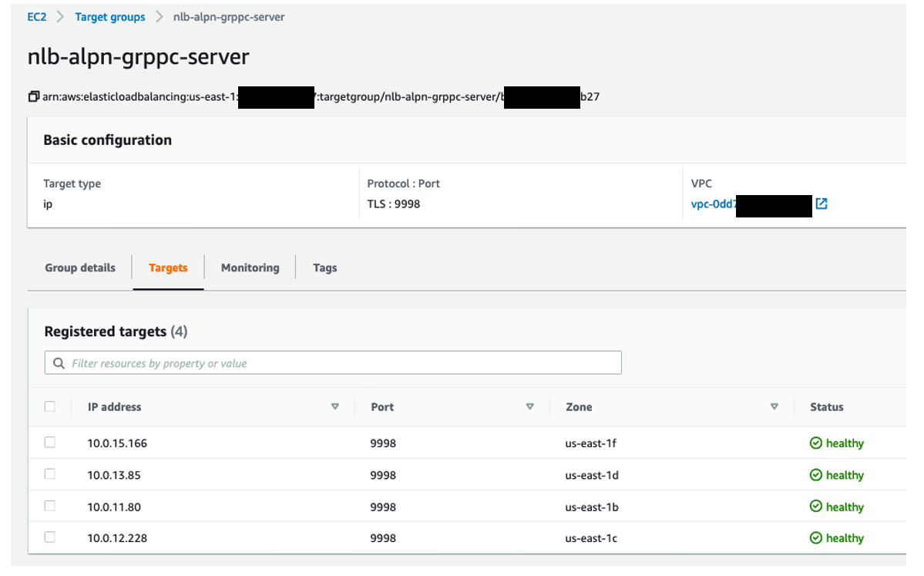
Task: Click the Port column header label
Action: coord(382,407)
